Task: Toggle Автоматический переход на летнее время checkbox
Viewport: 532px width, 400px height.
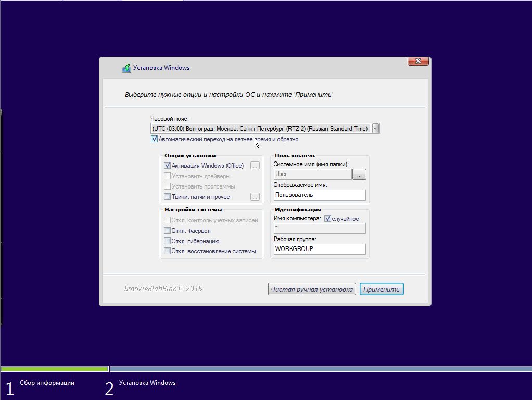Action: click(x=155, y=139)
